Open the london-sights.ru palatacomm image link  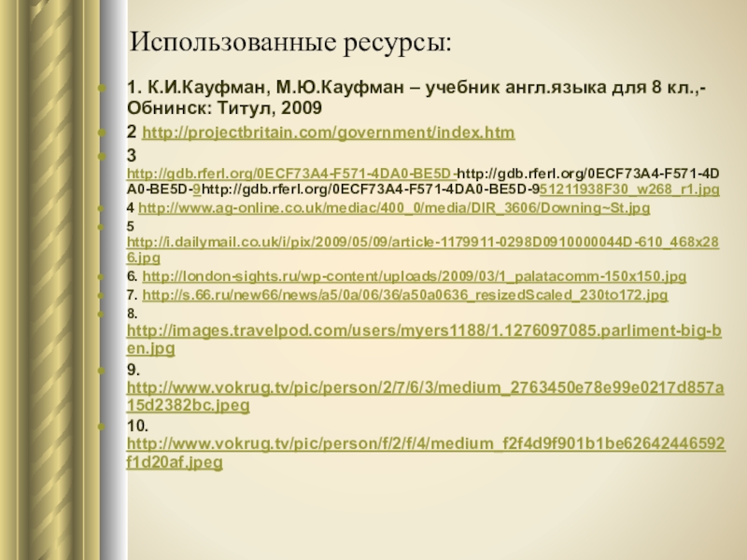[x=414, y=276]
